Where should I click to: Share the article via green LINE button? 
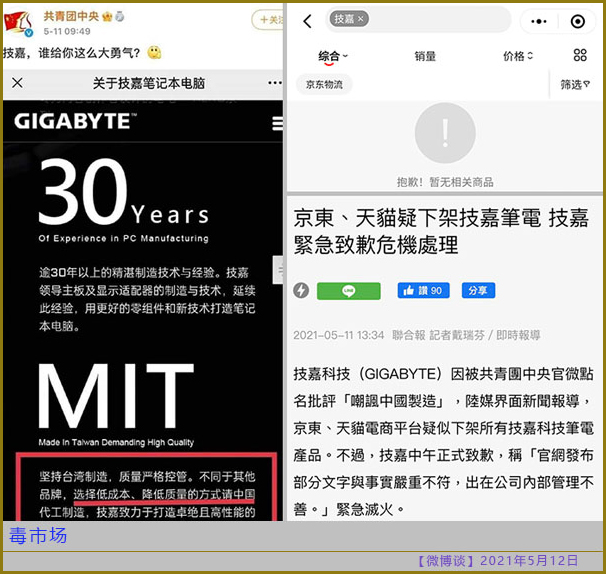pos(349,291)
